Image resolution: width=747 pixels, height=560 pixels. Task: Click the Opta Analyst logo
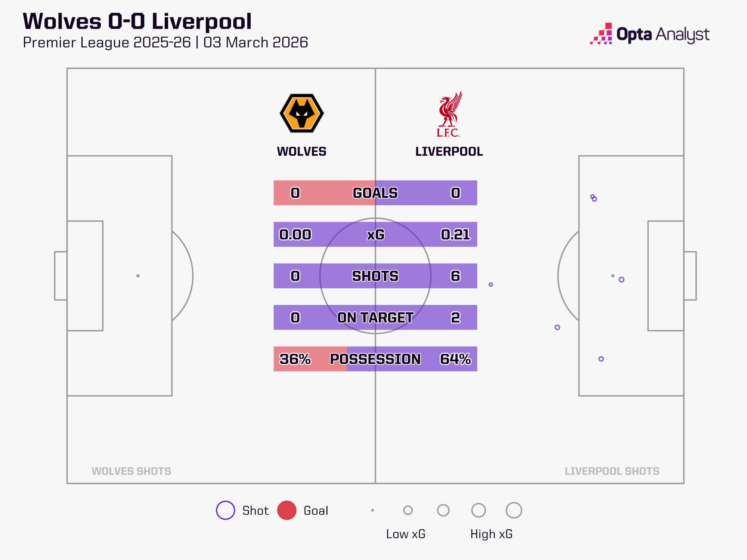(x=650, y=34)
